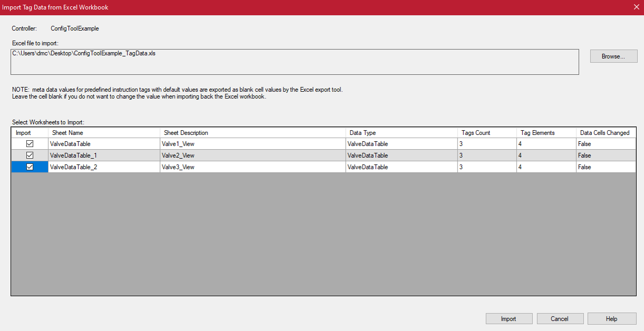Click the ConfigToolExample controller name
This screenshot has width=644, height=331.
(x=75, y=28)
